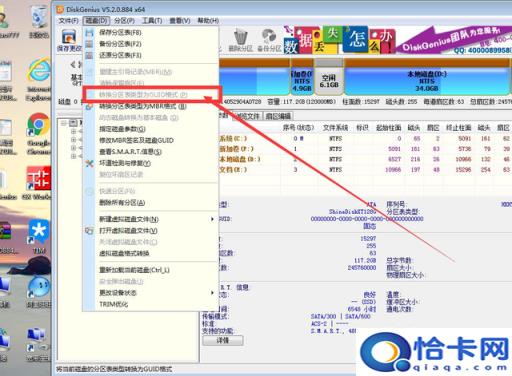
Task: Open the 查看(V) menu
Action: coord(180,21)
